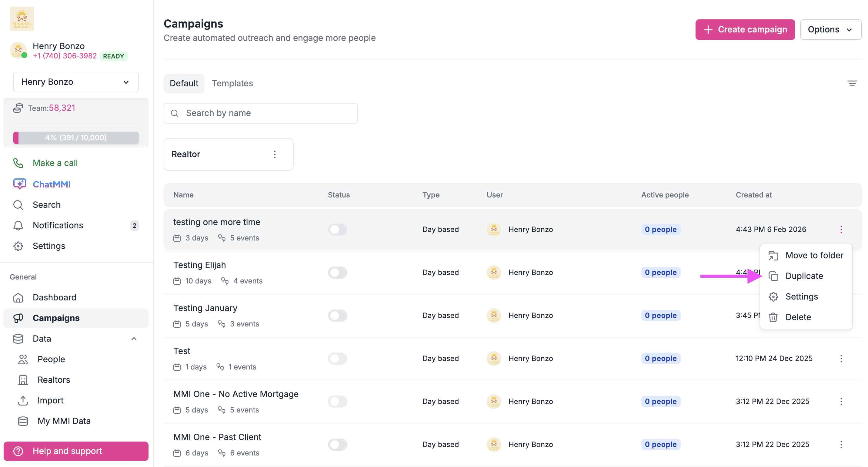Click the READY status badge
Image resolution: width=868 pixels, height=467 pixels.
tap(113, 56)
